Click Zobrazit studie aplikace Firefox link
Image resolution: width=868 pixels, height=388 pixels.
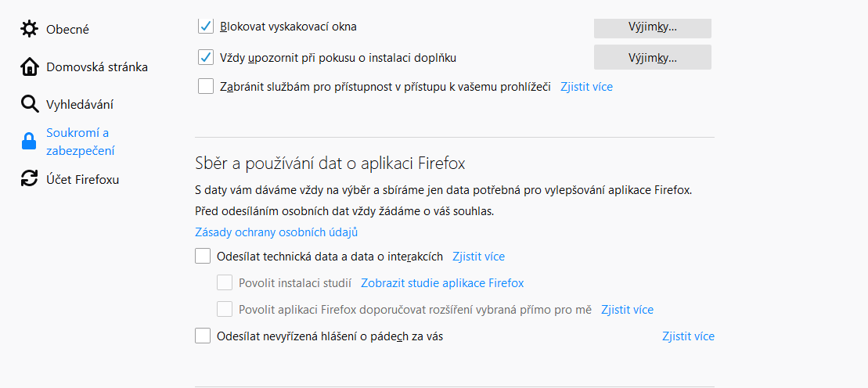coord(442,283)
